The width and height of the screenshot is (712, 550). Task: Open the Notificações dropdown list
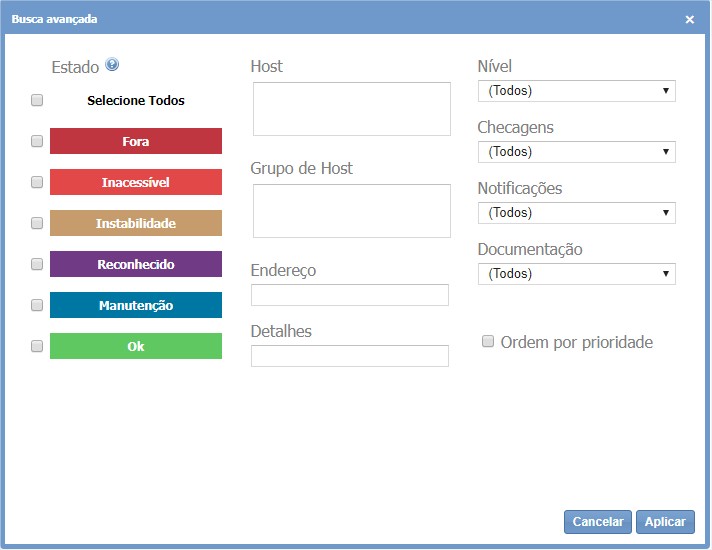pyautogui.click(x=577, y=213)
